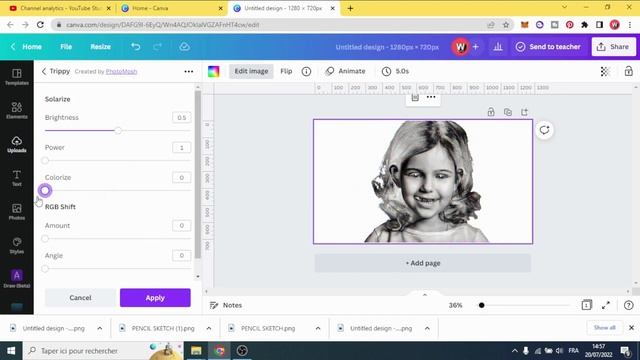Screen dimensions: 640x360
Task: Click the Brightness slider handle
Action: 118,131
